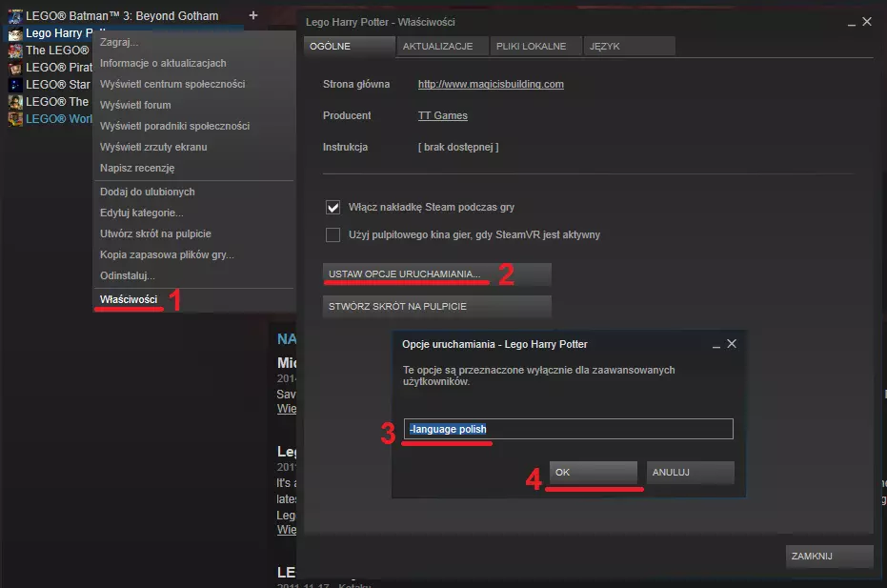Click USTAW OPCJE URUCHAMIANIA button
This screenshot has width=887, height=588.
coord(436,274)
